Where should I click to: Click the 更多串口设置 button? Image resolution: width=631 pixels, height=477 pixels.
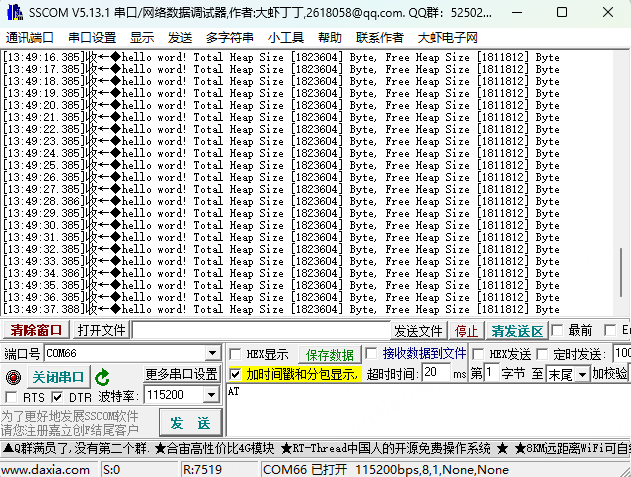(x=181, y=374)
